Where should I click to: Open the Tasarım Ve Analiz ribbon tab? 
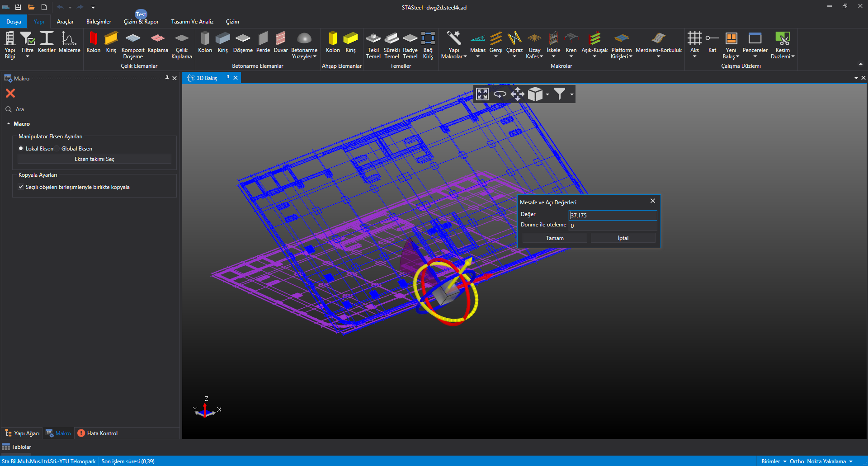click(192, 22)
